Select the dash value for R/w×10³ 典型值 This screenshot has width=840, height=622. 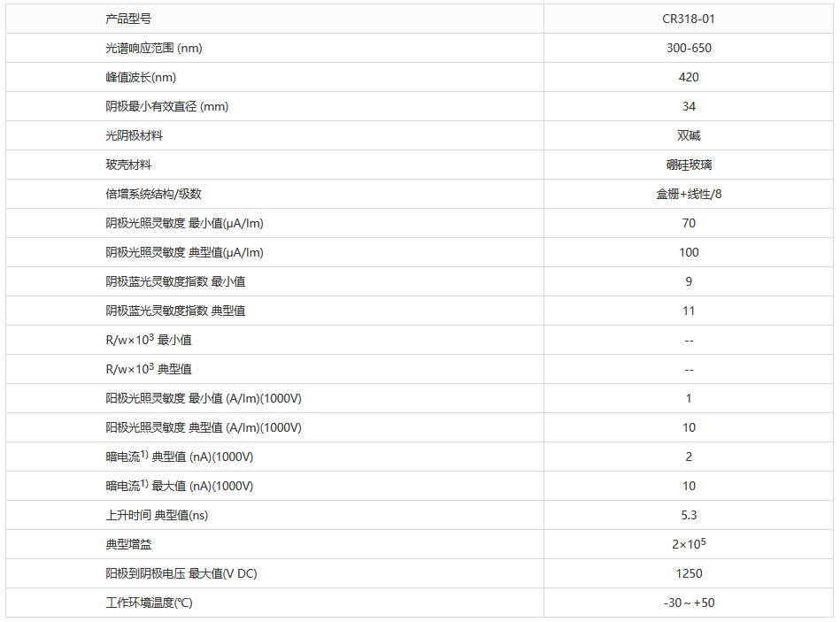pos(689,369)
